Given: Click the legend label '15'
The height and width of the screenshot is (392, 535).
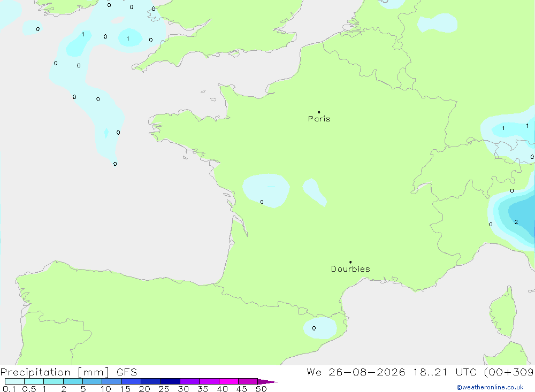Looking at the screenshot, I should 125,389.
